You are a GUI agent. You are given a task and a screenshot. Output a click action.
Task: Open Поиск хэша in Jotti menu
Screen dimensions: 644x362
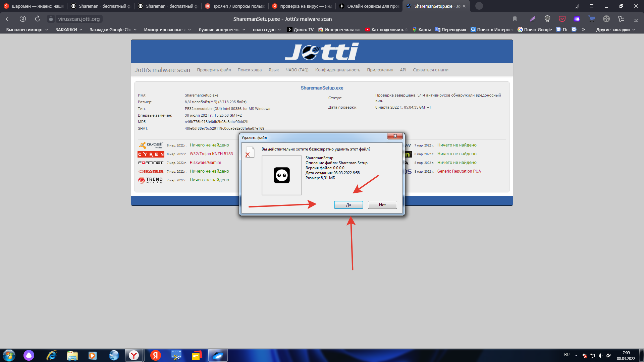tap(250, 70)
